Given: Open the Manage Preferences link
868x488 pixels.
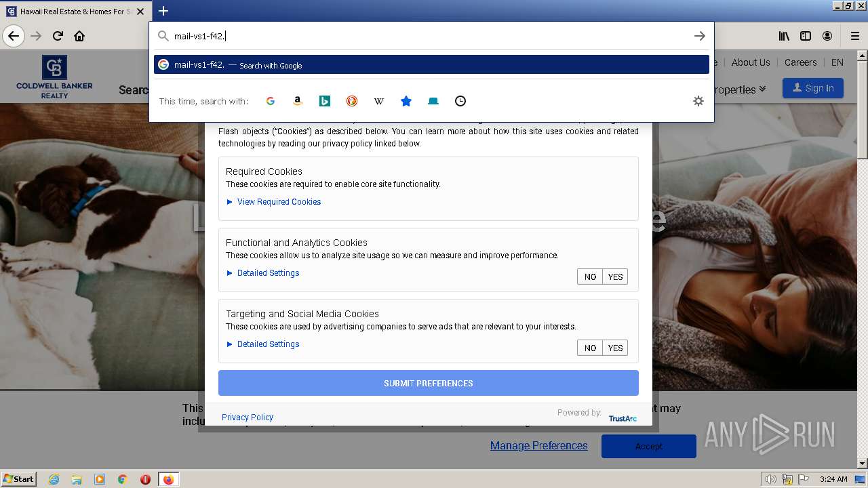Looking at the screenshot, I should tap(539, 445).
